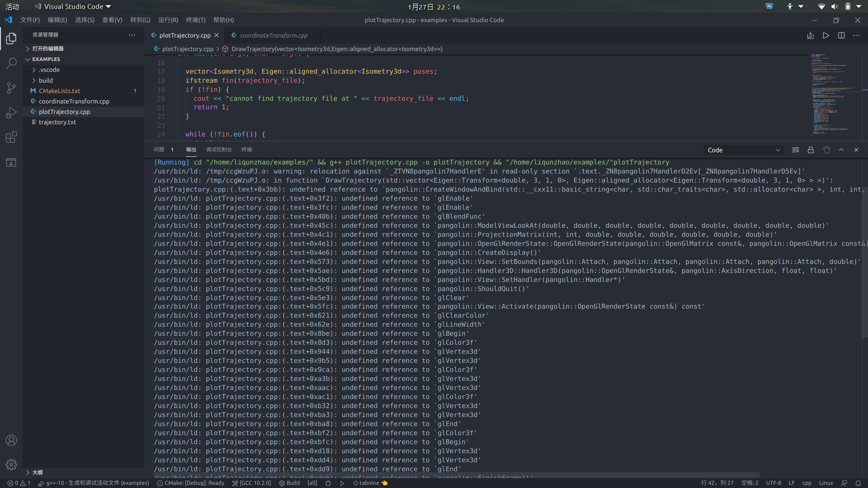Image resolution: width=868 pixels, height=488 pixels.
Task: Click the 行 42, 列 27 cursor position
Action: [717, 483]
